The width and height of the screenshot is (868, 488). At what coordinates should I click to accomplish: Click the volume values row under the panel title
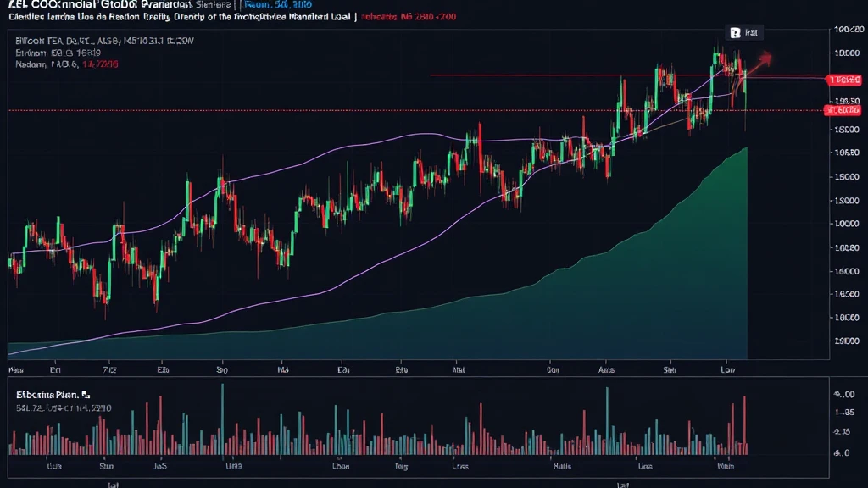pos(63,408)
